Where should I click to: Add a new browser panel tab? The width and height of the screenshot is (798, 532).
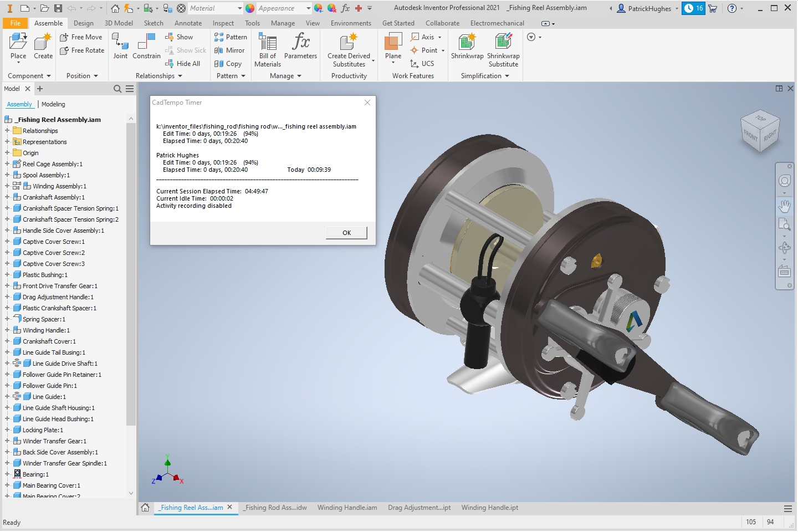(x=40, y=89)
